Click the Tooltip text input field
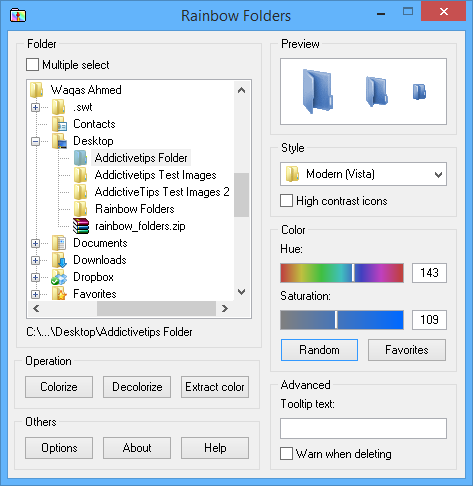 (363, 429)
